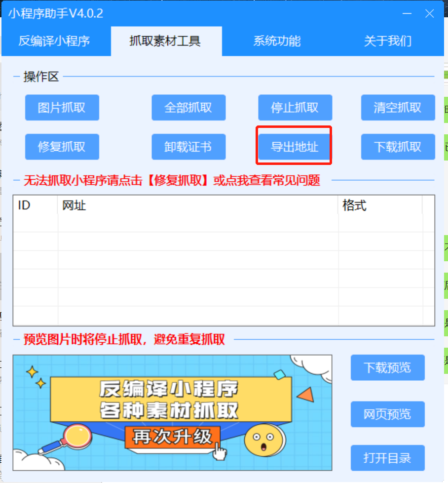Open the 关于我们 tab

click(x=388, y=41)
